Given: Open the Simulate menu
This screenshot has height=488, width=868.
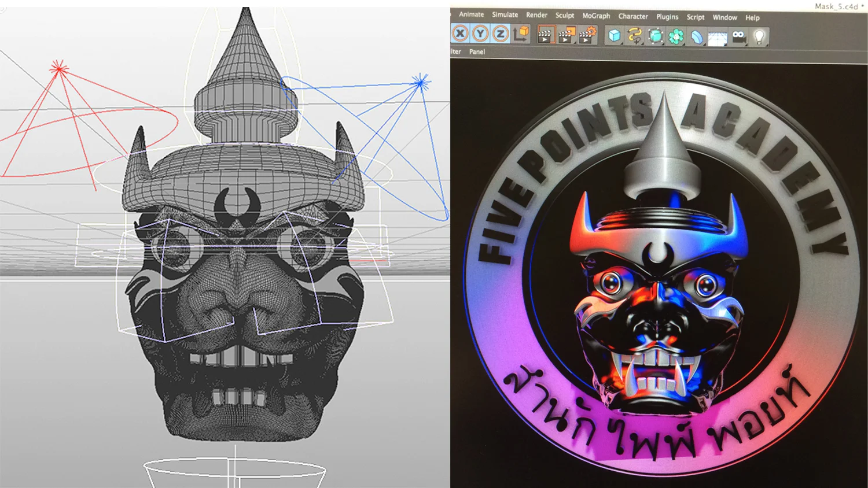Looking at the screenshot, I should coord(505,14).
